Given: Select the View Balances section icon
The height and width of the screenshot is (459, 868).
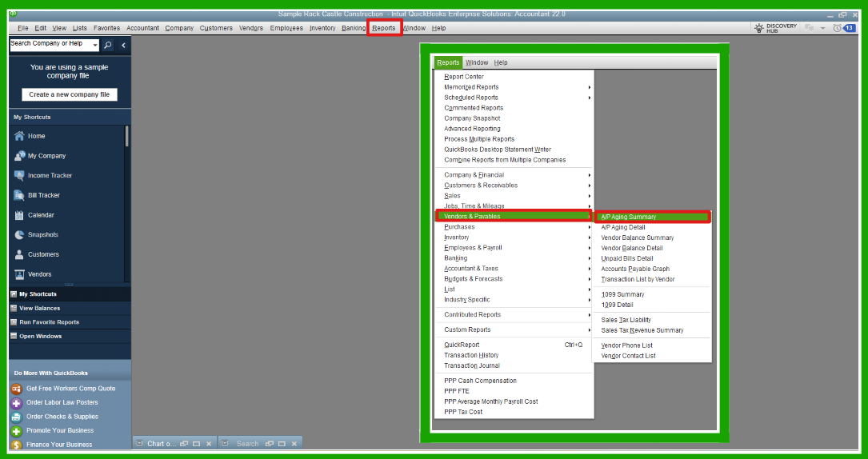Looking at the screenshot, I should 14,308.
